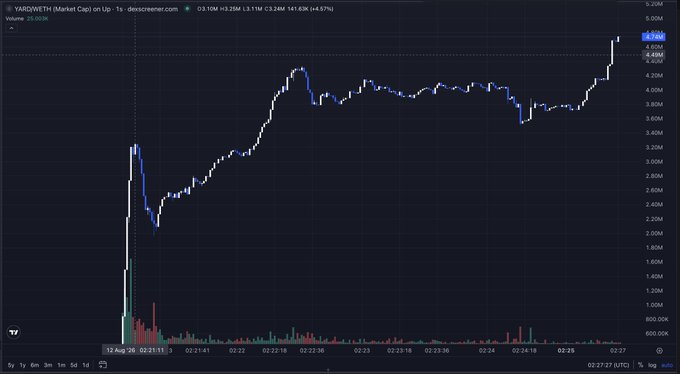Select the 5y time range

[x=11, y=365]
